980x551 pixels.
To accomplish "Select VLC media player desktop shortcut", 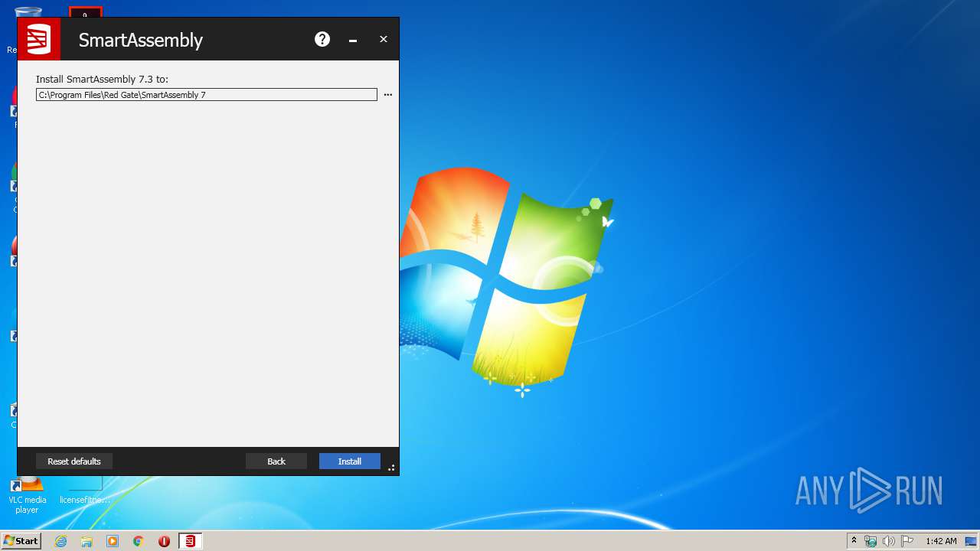I will (27, 494).
